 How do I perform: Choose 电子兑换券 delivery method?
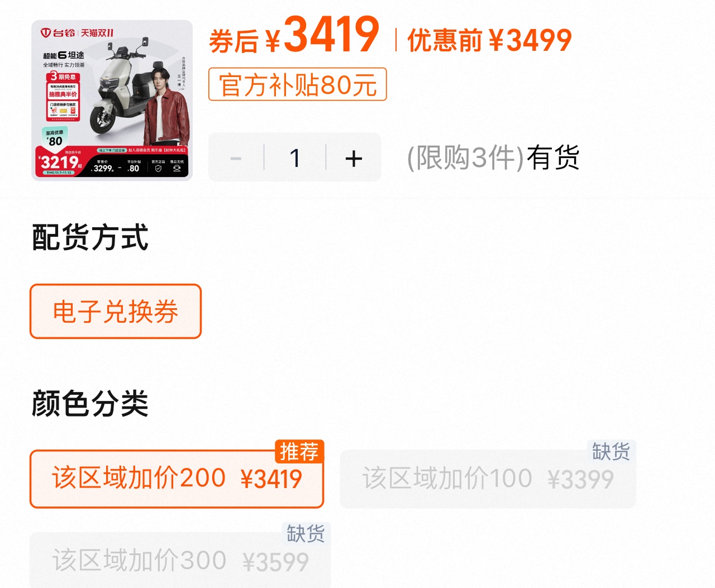pyautogui.click(x=116, y=312)
